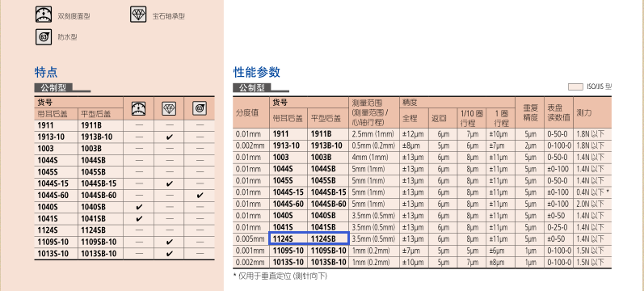Click the 返回 sub-header

438,118
